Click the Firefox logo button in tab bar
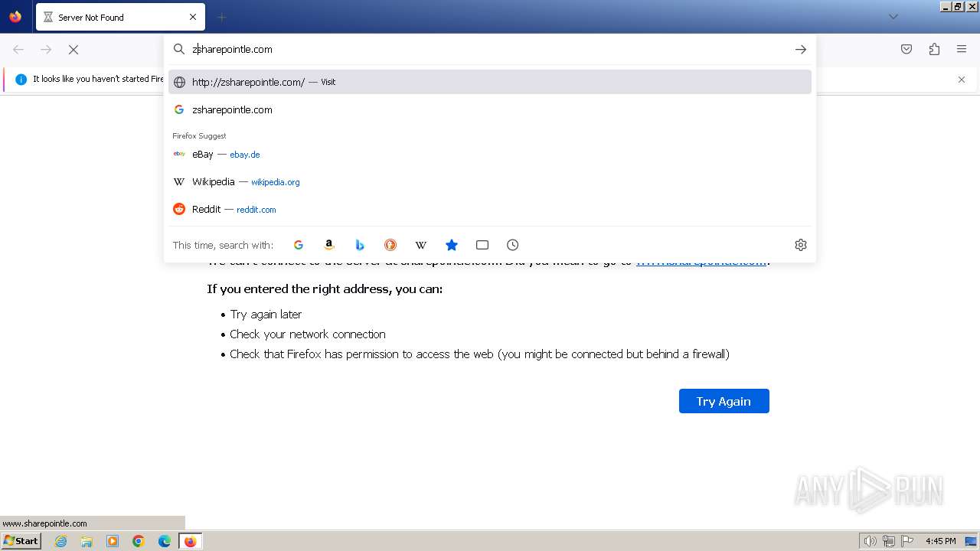 point(15,17)
